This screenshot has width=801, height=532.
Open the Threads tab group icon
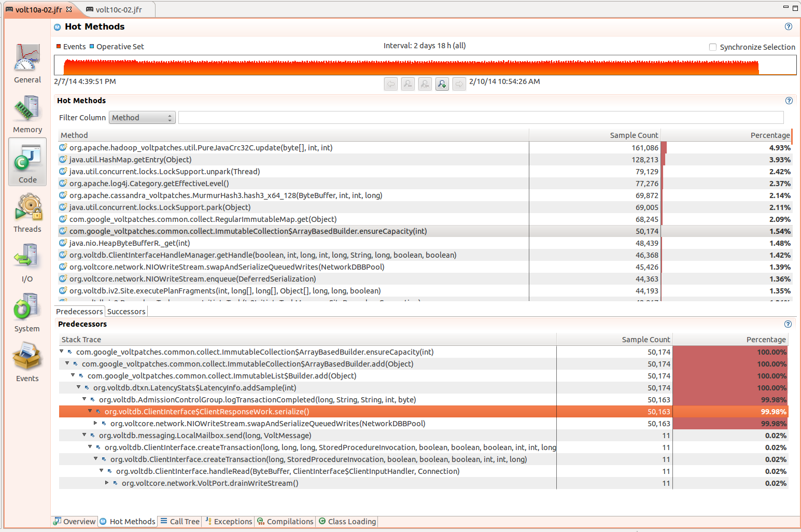(27, 207)
